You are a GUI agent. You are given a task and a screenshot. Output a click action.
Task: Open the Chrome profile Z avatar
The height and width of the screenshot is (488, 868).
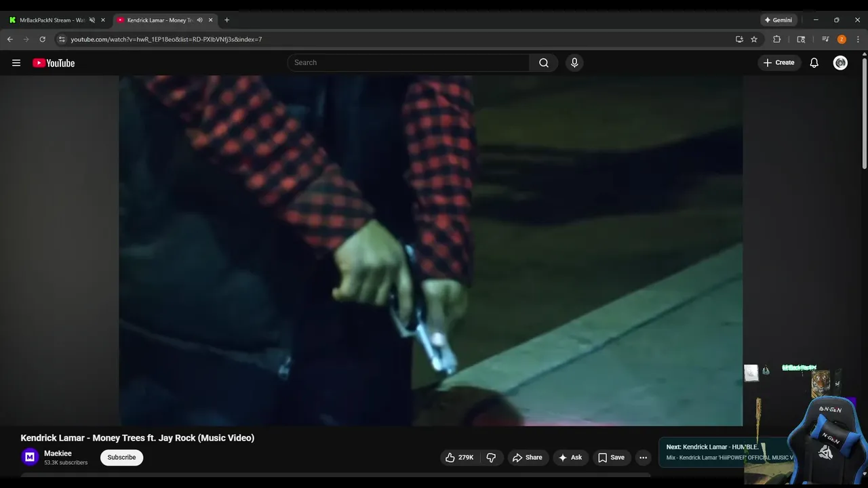click(x=842, y=39)
